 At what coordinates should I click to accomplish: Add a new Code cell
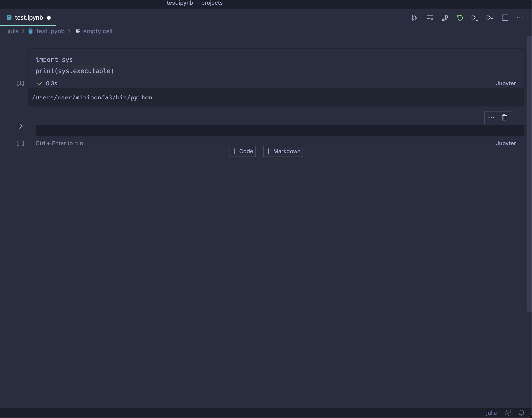click(x=242, y=151)
